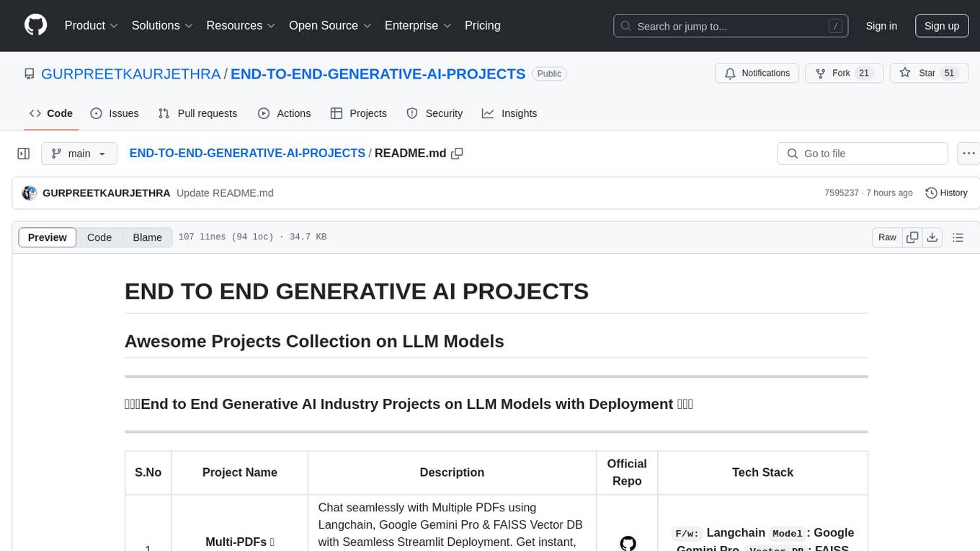Copy the README.md file path

457,154
